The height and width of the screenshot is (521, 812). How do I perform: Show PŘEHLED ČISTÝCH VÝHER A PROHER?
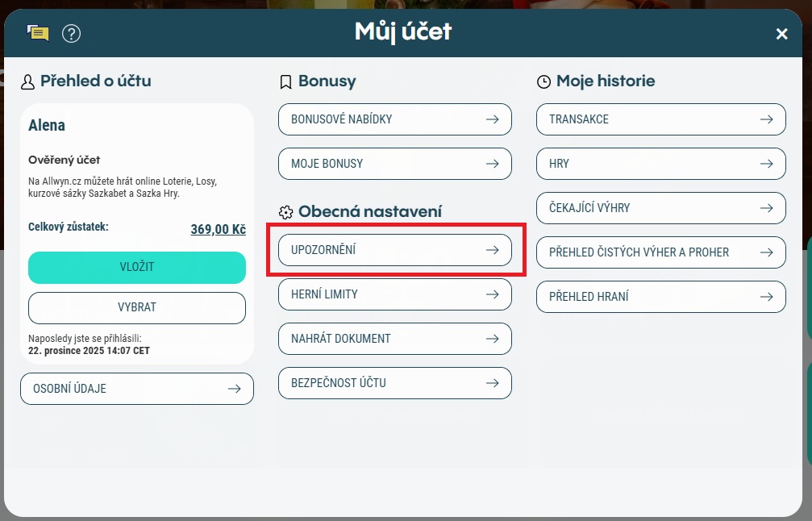(x=661, y=252)
